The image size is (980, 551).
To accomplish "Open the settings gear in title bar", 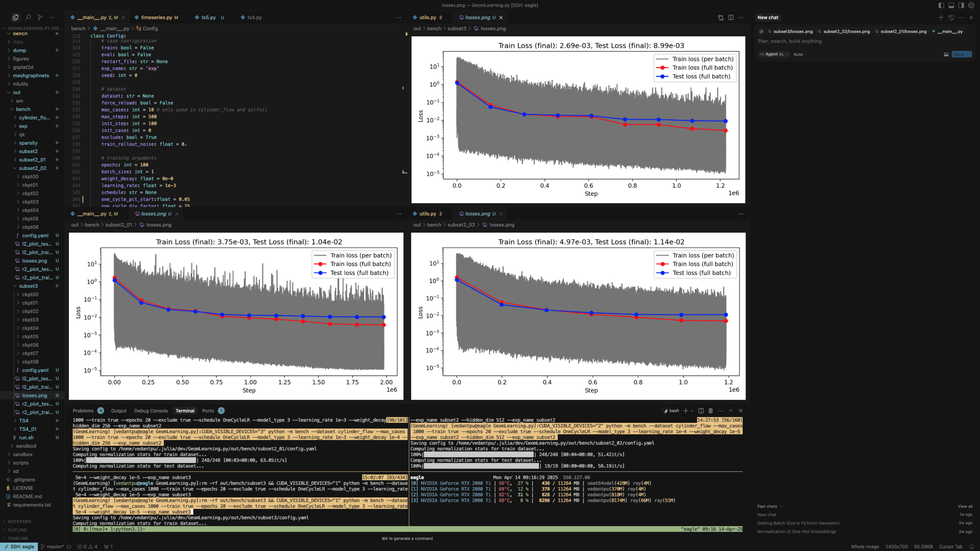I will click(x=971, y=5).
